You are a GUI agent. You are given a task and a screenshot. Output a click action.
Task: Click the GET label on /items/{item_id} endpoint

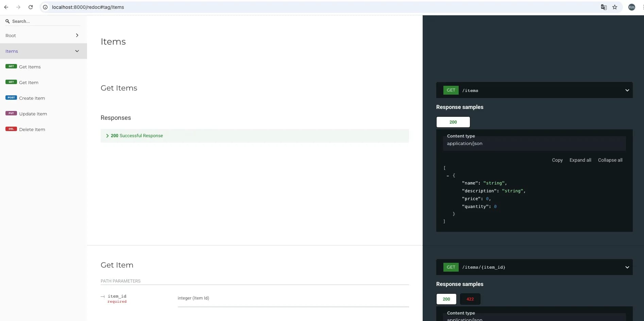point(451,267)
